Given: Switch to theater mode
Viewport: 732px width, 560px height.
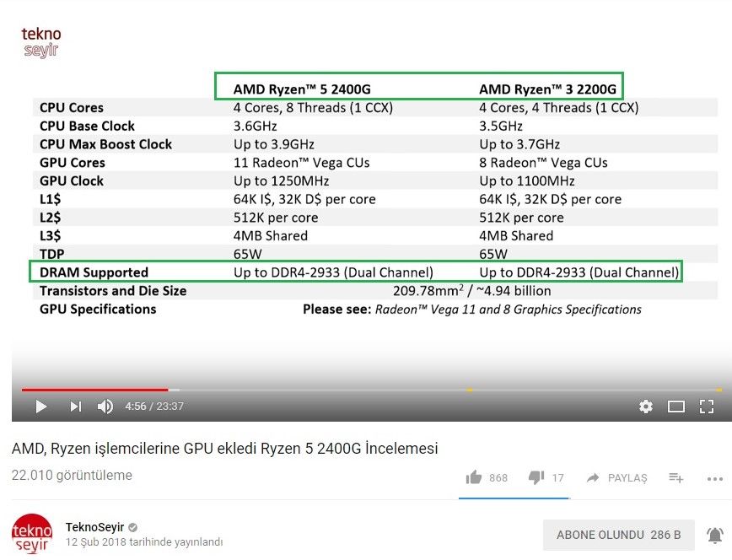Looking at the screenshot, I should (x=676, y=407).
